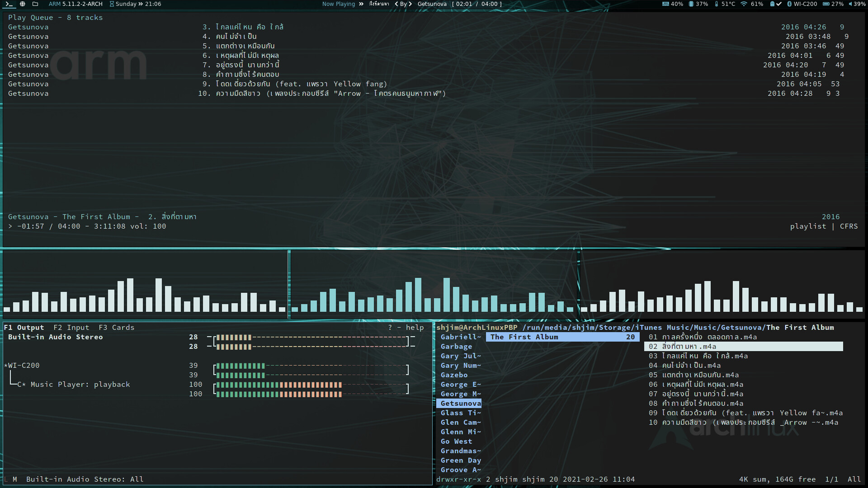
Task: Click the 'Now Playing' label in top bar
Action: click(339, 4)
